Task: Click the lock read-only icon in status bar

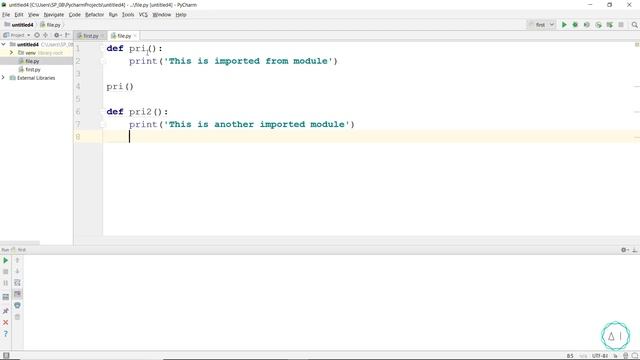Action: point(616,356)
